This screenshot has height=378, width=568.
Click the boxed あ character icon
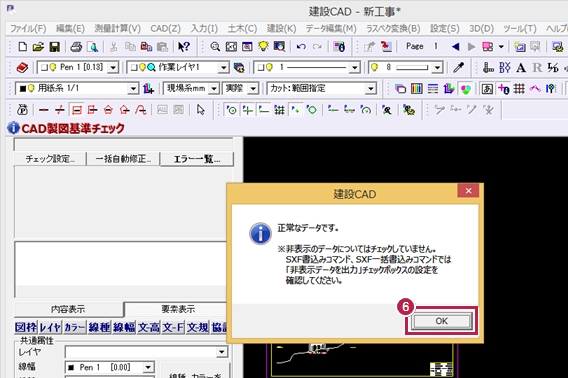click(x=487, y=88)
